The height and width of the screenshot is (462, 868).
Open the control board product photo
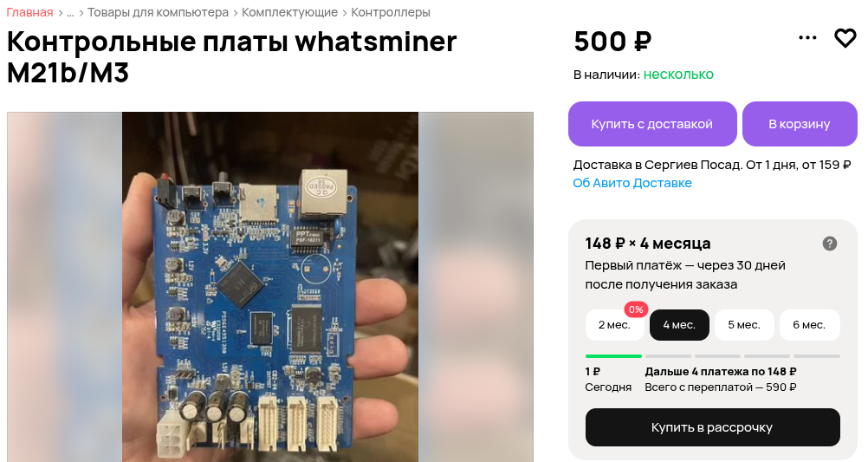pos(270,287)
